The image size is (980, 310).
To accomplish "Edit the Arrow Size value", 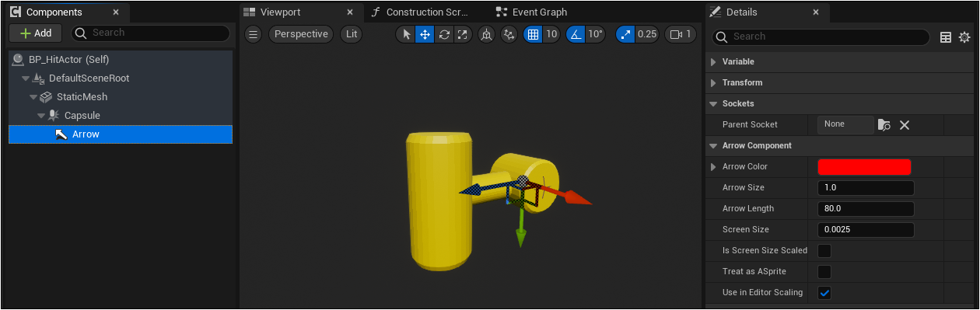I will pos(866,187).
